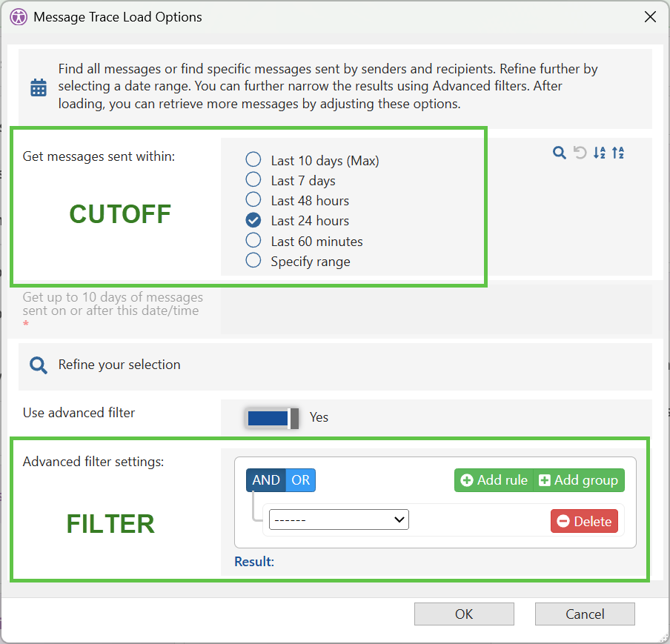Close the Message Trace Load Options dialog
Viewport: 670px width, 644px height.
pos(650,17)
